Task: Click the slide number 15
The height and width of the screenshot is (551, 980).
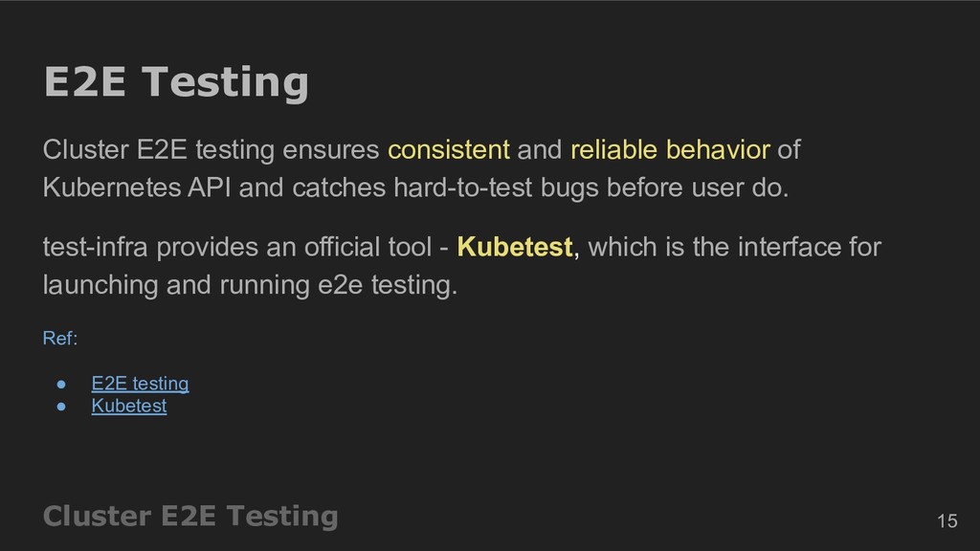Action: (947, 521)
